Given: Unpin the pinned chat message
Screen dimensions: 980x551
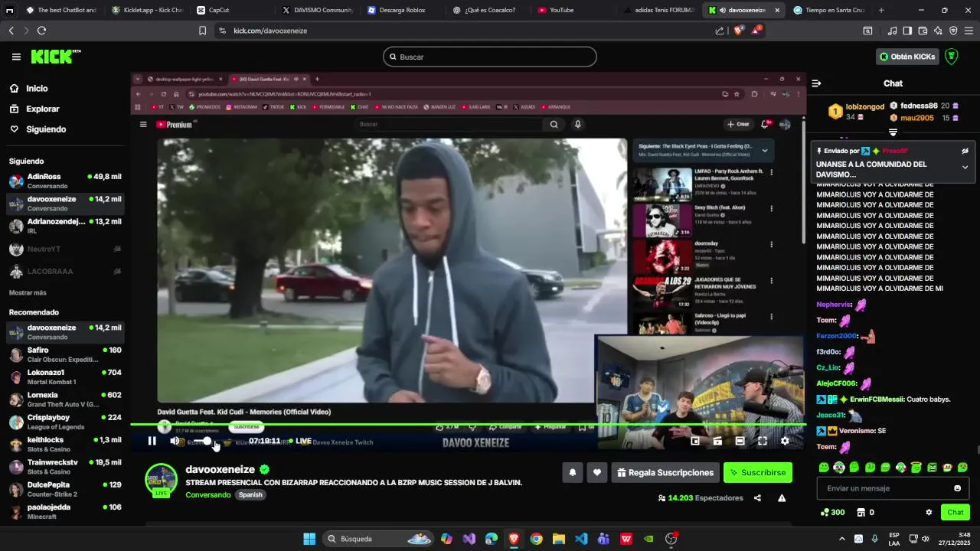Looking at the screenshot, I should 965,151.
